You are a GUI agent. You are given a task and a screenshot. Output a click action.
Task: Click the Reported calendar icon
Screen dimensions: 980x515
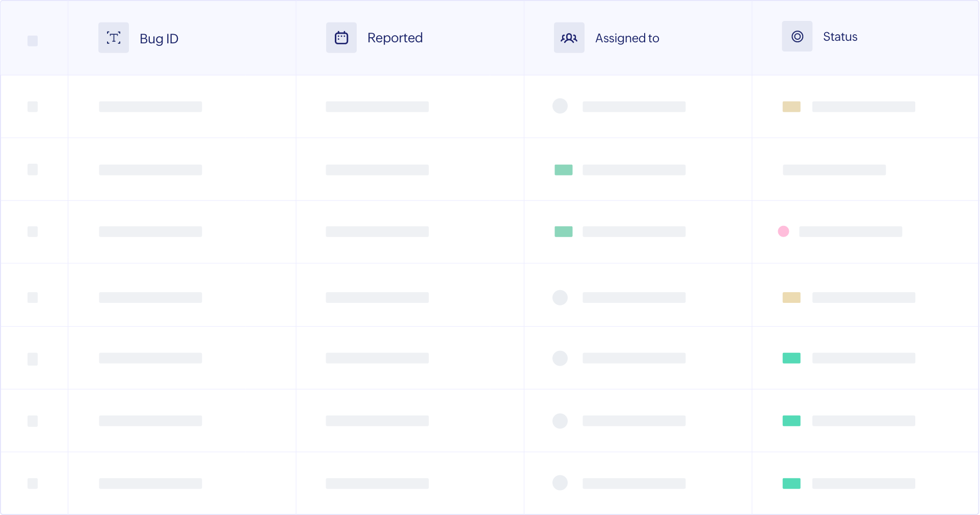[x=341, y=38]
